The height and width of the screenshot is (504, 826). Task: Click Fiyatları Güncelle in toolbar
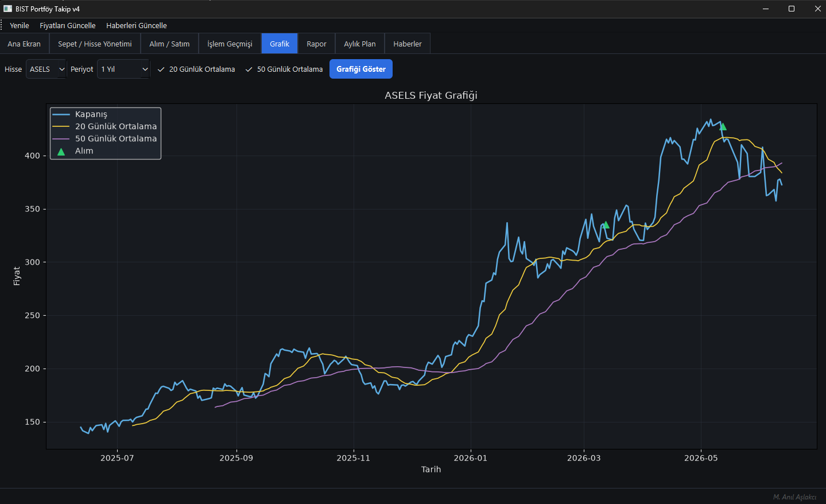(68, 26)
